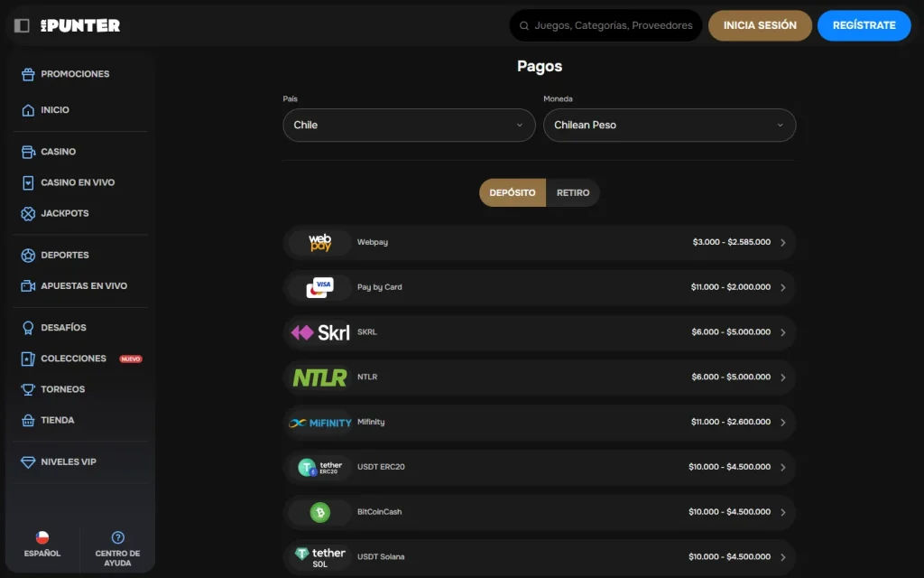Click the Visa card logo

click(x=320, y=287)
